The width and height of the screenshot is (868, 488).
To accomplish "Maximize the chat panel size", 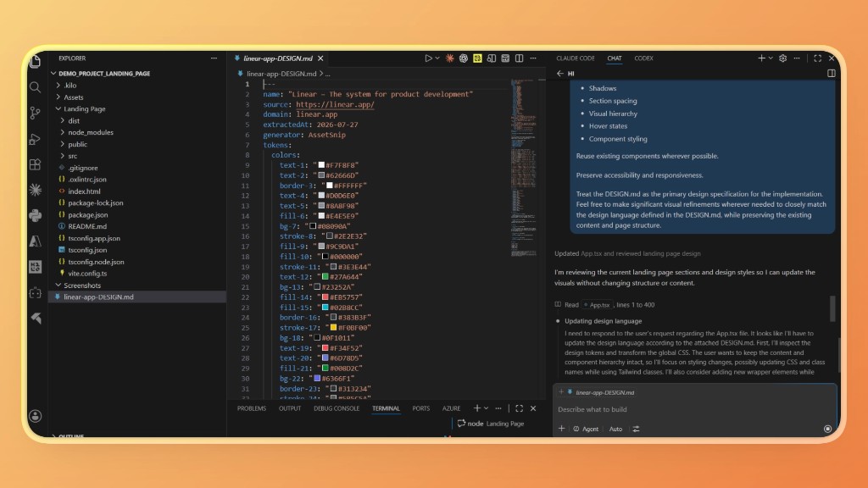I will 817,58.
